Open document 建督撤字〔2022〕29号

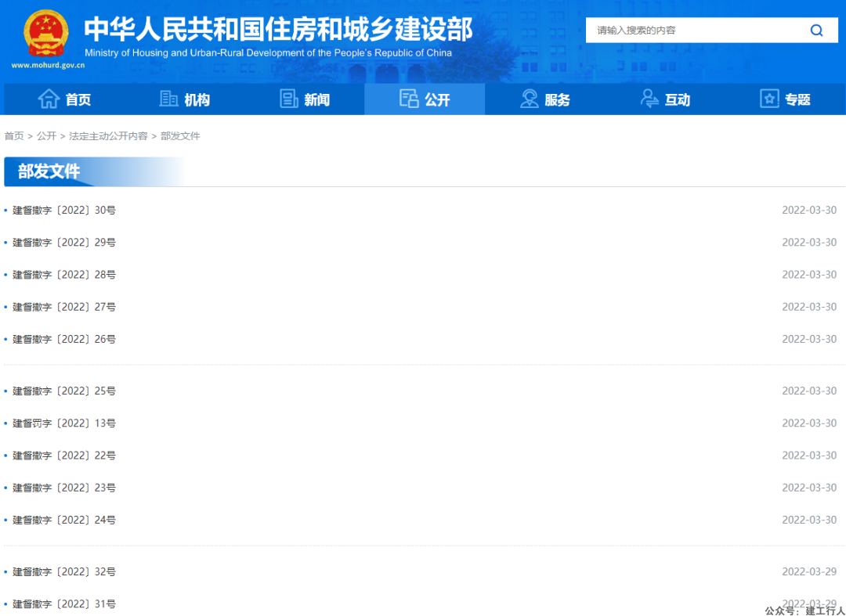point(64,243)
